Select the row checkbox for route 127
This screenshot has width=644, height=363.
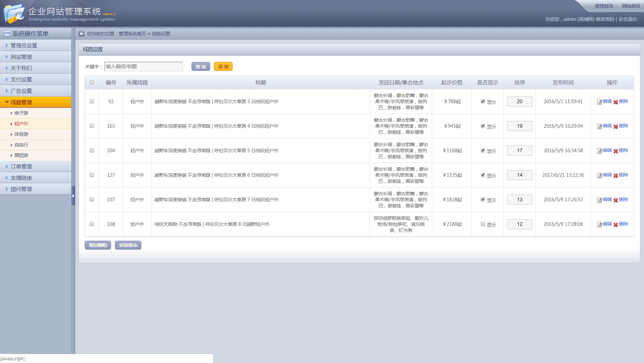click(x=92, y=175)
